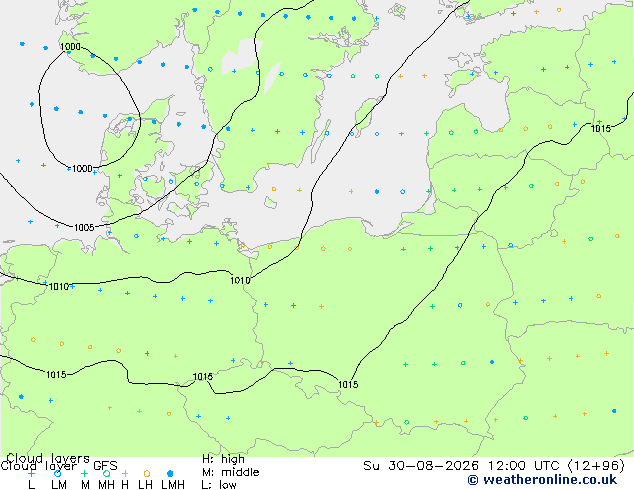
Task: Click the 'H: high' legend text
Action: pyautogui.click(x=223, y=459)
